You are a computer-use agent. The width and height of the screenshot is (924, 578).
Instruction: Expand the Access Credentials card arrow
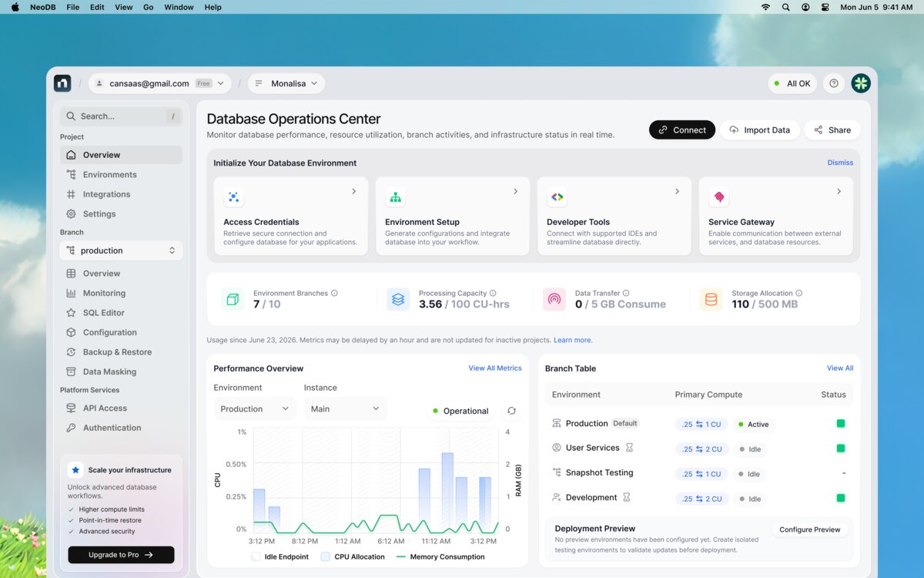354,191
